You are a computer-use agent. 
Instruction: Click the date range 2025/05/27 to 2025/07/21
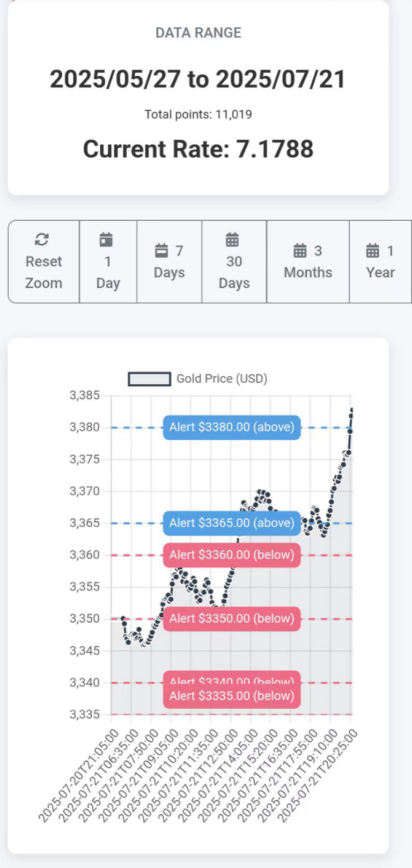click(x=198, y=79)
